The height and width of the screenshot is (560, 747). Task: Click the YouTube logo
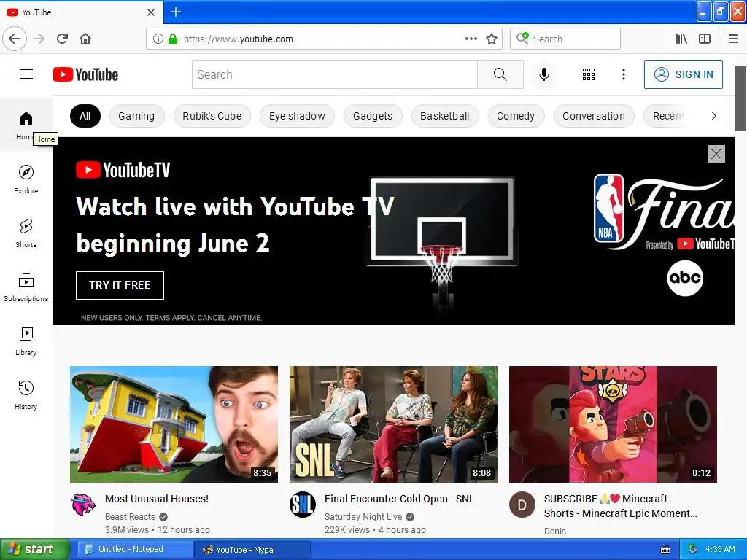click(x=85, y=74)
